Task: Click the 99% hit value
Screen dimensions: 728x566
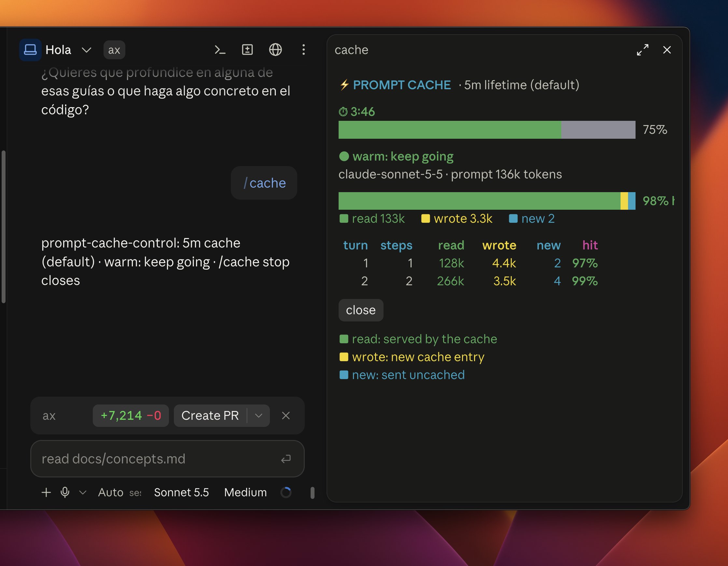Action: point(585,281)
